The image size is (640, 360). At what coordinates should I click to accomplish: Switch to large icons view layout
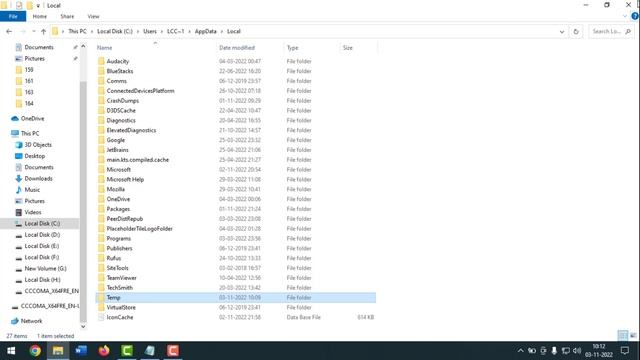[633, 336]
